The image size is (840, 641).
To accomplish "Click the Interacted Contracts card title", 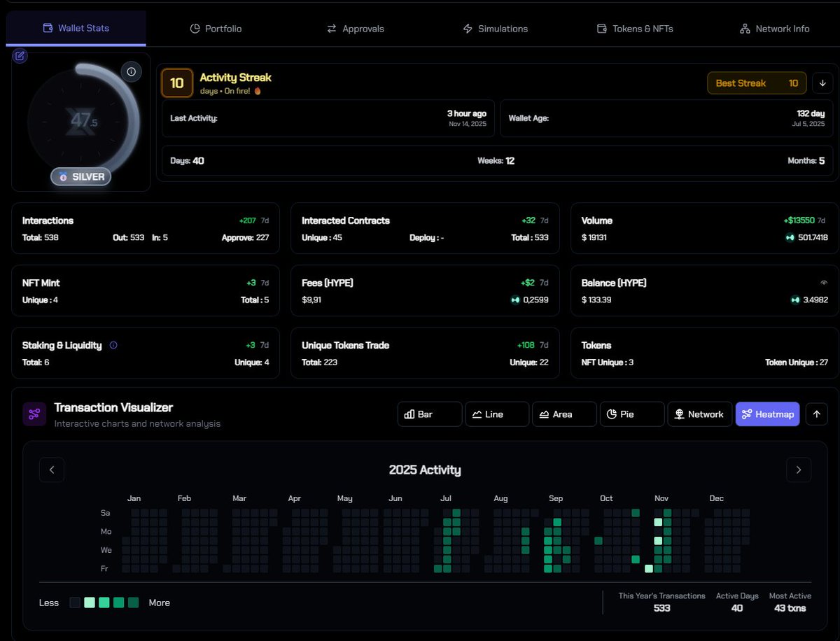I will pos(346,220).
